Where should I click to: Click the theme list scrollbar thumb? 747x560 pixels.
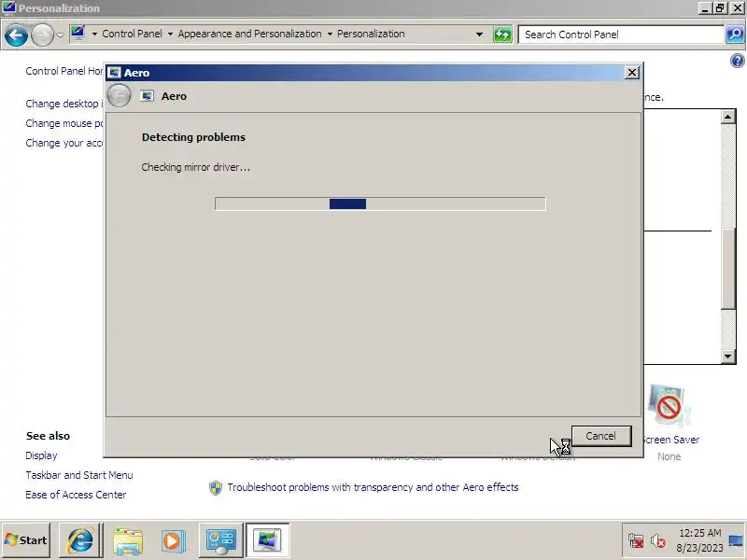[x=728, y=269]
